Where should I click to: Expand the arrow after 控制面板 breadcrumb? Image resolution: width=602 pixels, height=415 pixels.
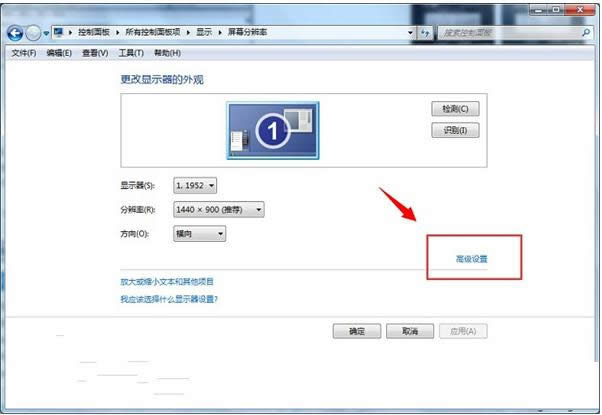click(117, 33)
